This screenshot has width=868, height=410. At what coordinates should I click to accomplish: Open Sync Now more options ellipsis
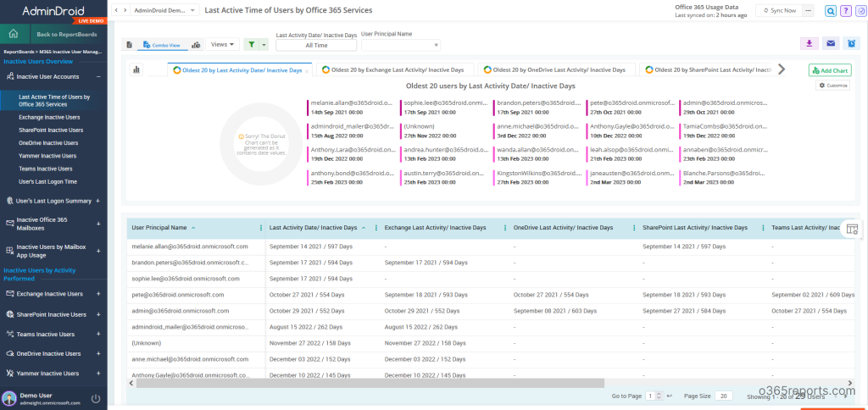(x=809, y=10)
